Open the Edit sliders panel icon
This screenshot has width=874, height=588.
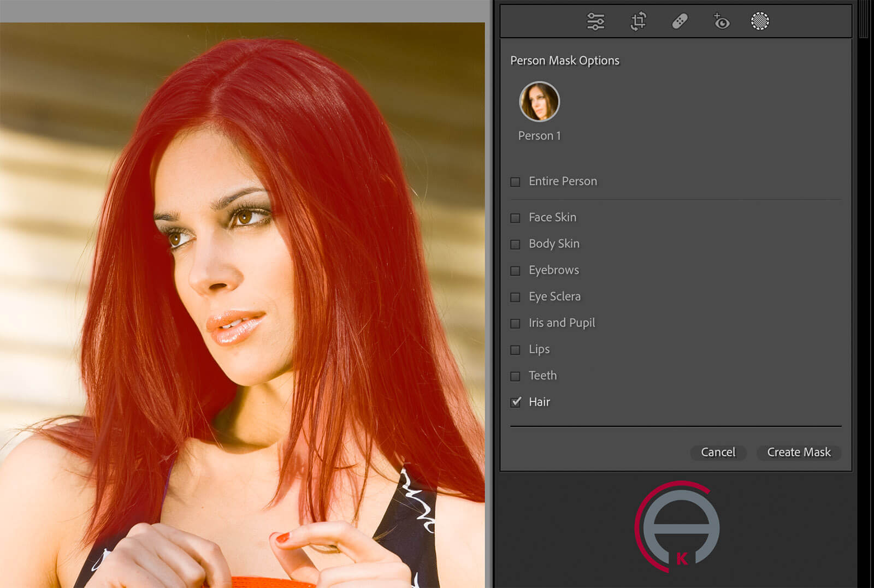click(595, 22)
